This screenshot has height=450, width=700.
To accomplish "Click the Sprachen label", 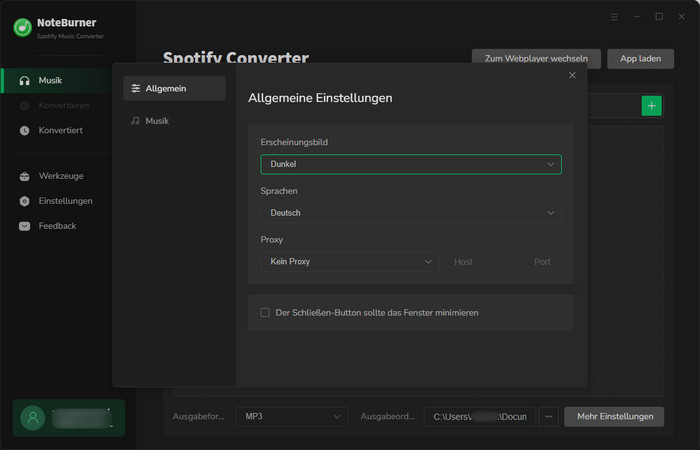I will 279,191.
